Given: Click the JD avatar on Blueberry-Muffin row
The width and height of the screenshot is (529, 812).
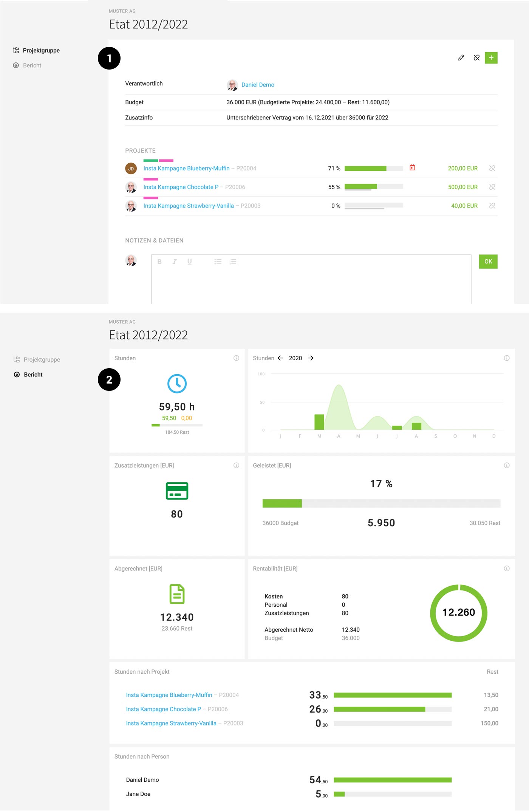Looking at the screenshot, I should pyautogui.click(x=131, y=169).
